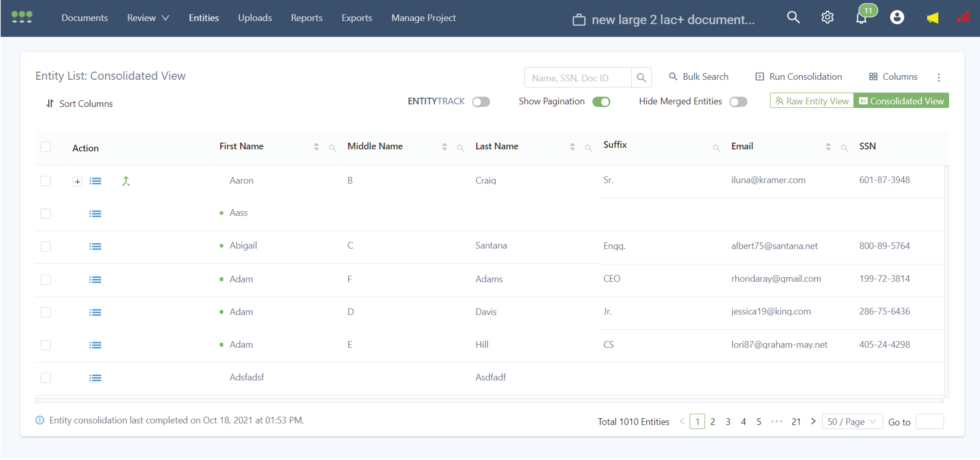The width and height of the screenshot is (980, 460).
Task: Open the user profile avatar icon
Action: click(x=897, y=18)
